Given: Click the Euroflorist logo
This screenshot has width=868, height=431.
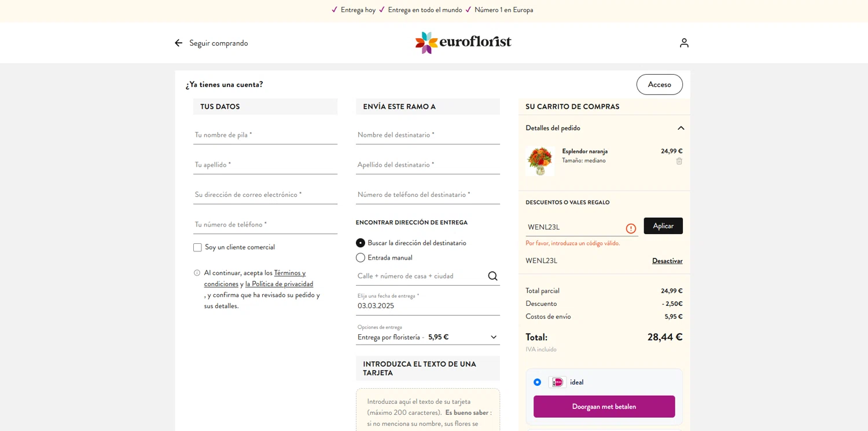Looking at the screenshot, I should 463,43.
